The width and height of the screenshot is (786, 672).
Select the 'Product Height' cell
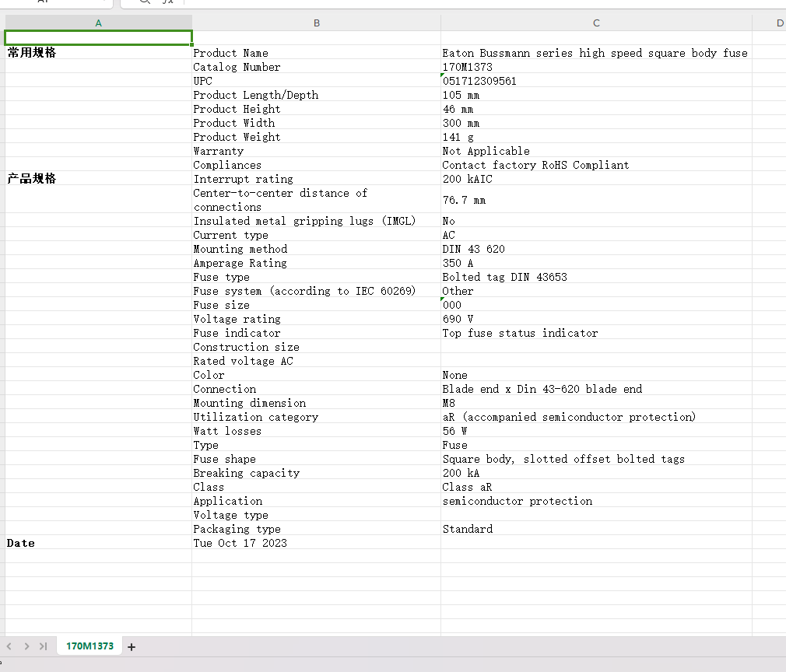pos(316,109)
